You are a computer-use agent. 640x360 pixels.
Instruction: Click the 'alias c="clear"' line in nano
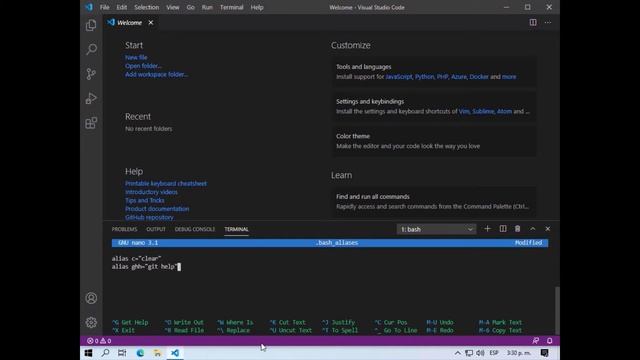(x=136, y=258)
